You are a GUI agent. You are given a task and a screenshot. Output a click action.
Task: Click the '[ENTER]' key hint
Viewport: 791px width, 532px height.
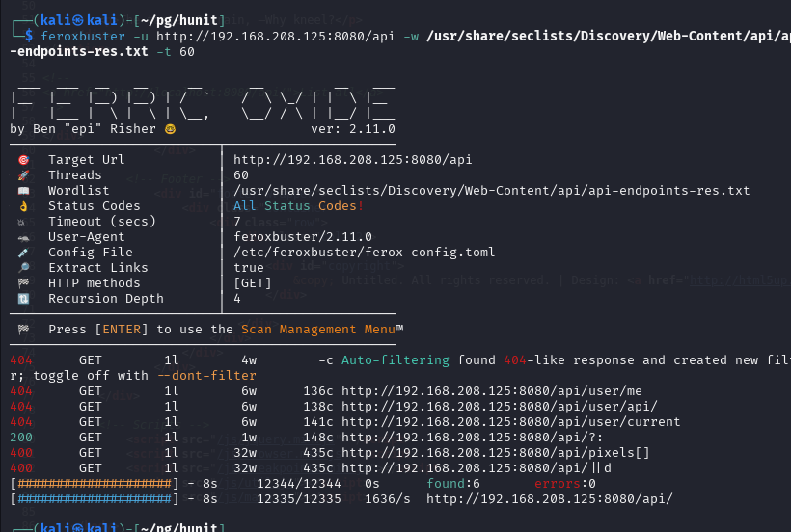(x=122, y=330)
